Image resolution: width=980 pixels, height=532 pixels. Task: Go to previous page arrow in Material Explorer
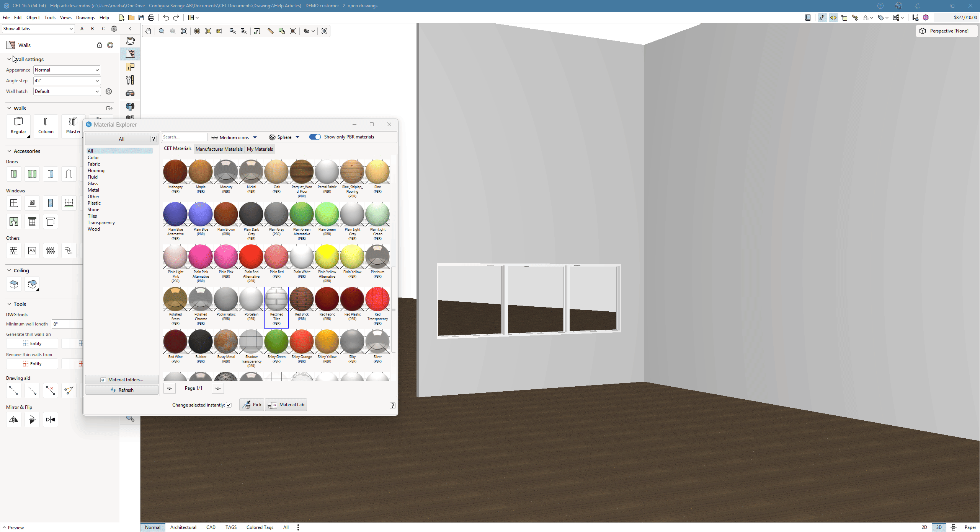(x=170, y=388)
